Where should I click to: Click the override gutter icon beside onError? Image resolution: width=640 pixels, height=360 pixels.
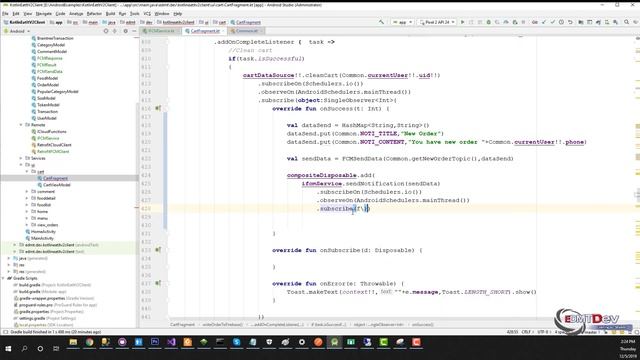(158, 283)
